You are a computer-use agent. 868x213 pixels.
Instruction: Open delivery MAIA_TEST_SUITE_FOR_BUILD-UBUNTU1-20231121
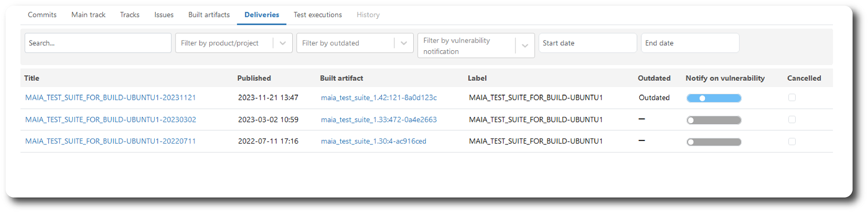point(110,98)
